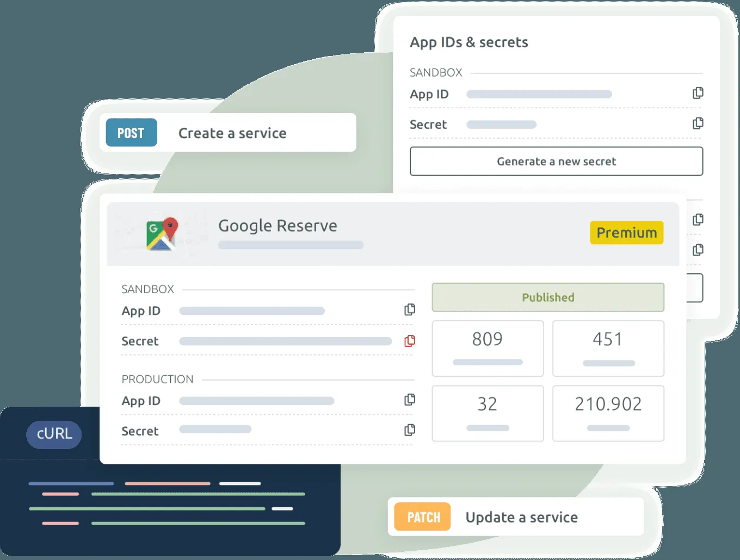This screenshot has height=560, width=740.
Task: Open the POST Create a service endpoint
Action: (227, 133)
